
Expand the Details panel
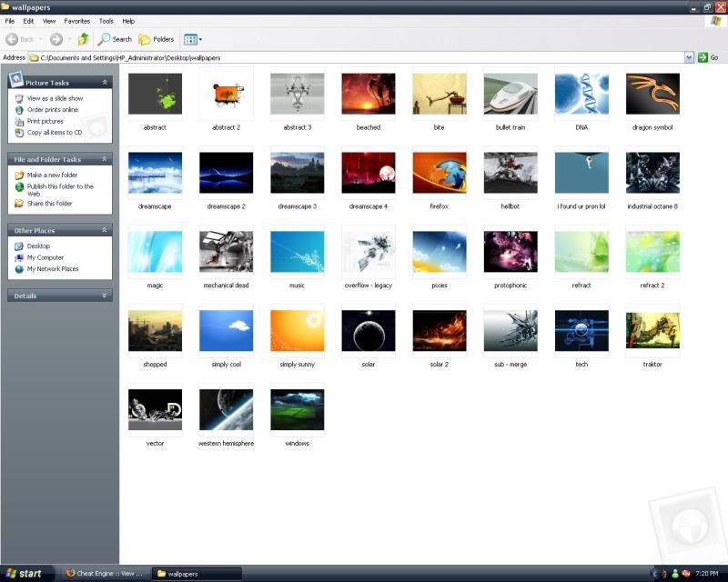(x=106, y=296)
